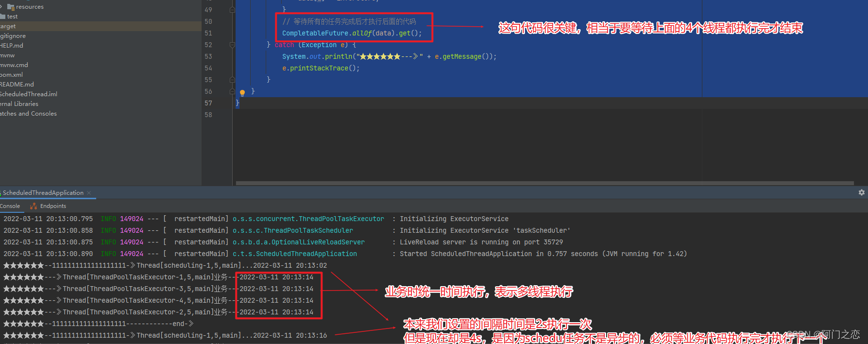Click line number 50 in the gutter

[x=208, y=21]
